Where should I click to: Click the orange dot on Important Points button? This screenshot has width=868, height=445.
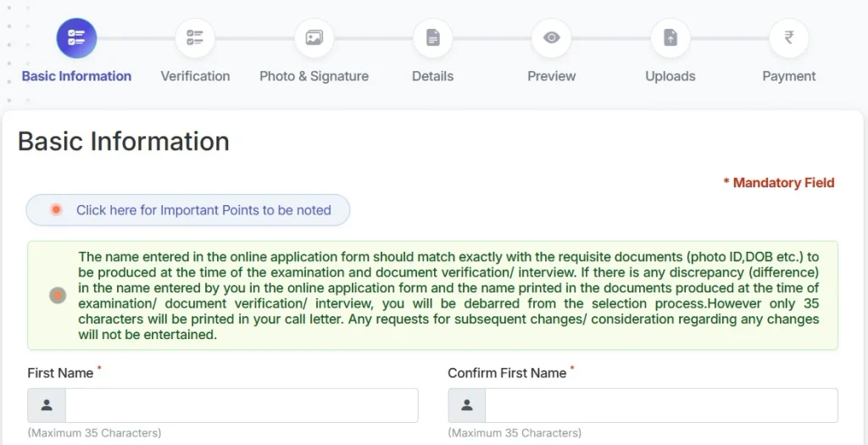click(56, 209)
